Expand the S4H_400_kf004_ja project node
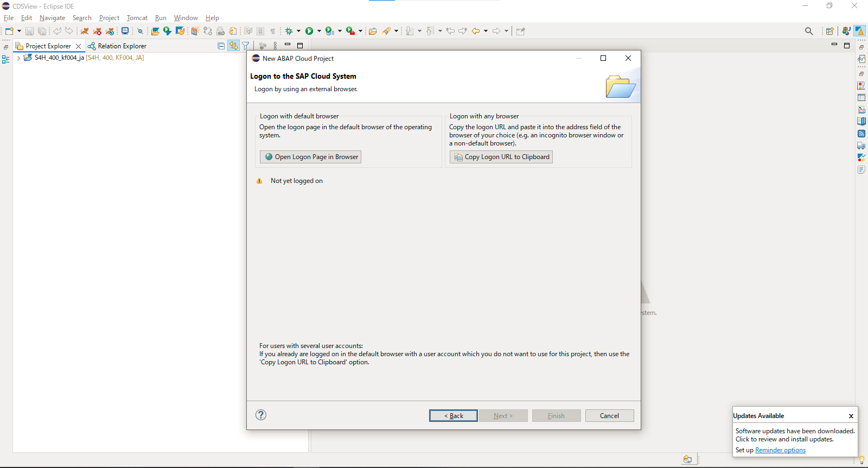The height and width of the screenshot is (468, 868). (x=19, y=58)
